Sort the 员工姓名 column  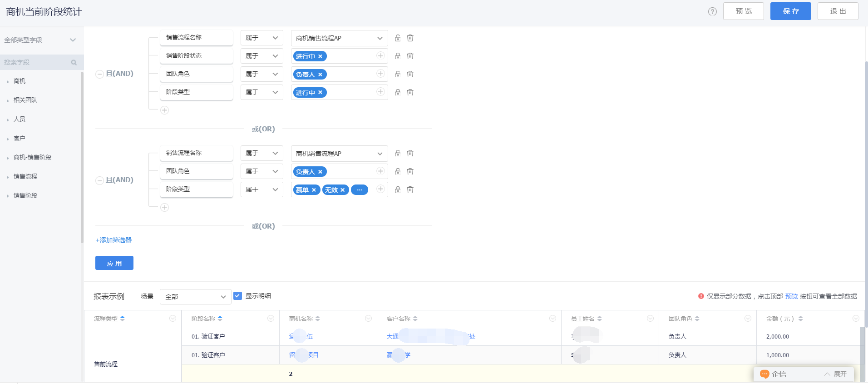click(x=600, y=319)
